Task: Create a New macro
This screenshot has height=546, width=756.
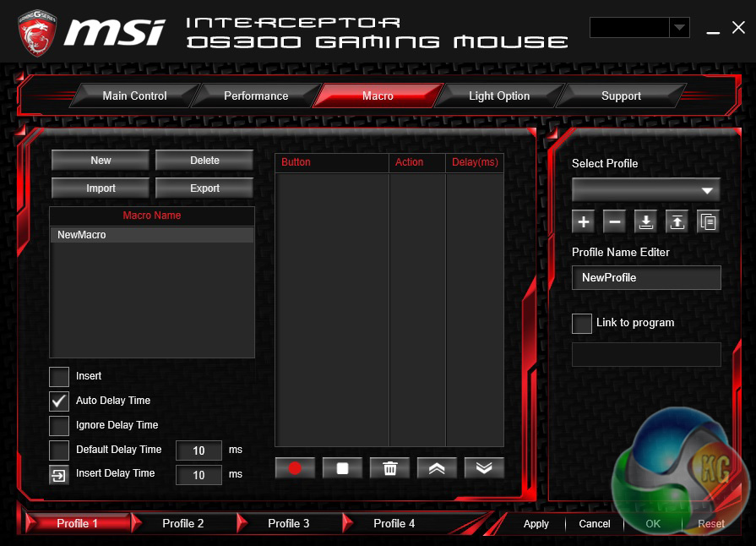Action: point(101,160)
